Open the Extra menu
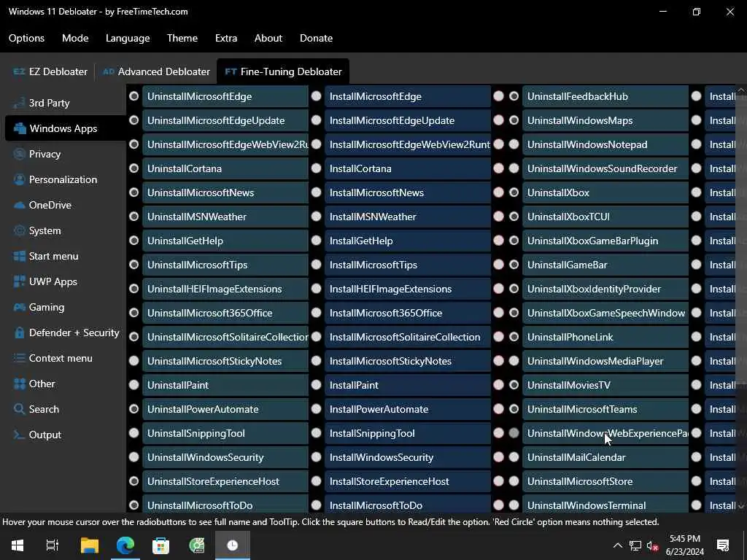 coord(226,38)
